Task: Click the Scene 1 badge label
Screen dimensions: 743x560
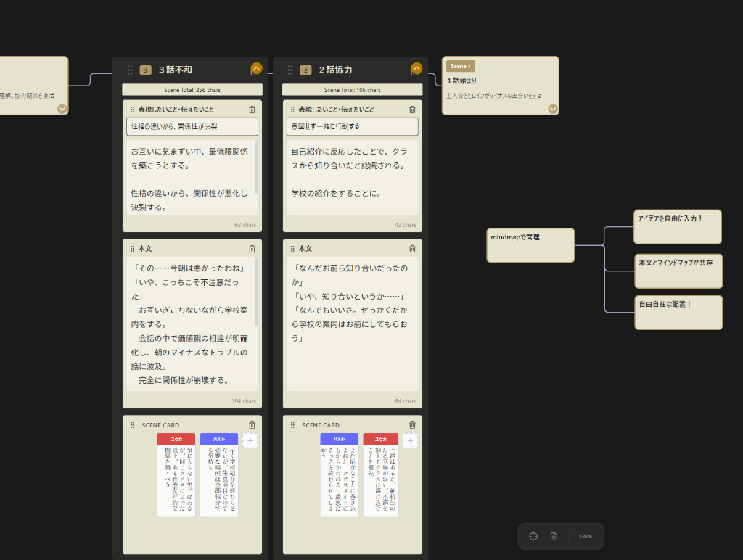Action: pyautogui.click(x=461, y=66)
